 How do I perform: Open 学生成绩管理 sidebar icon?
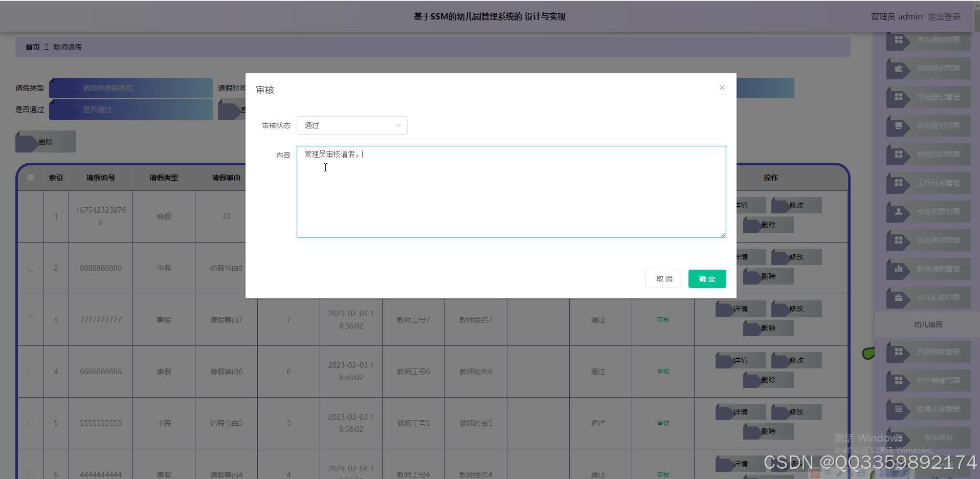click(898, 39)
